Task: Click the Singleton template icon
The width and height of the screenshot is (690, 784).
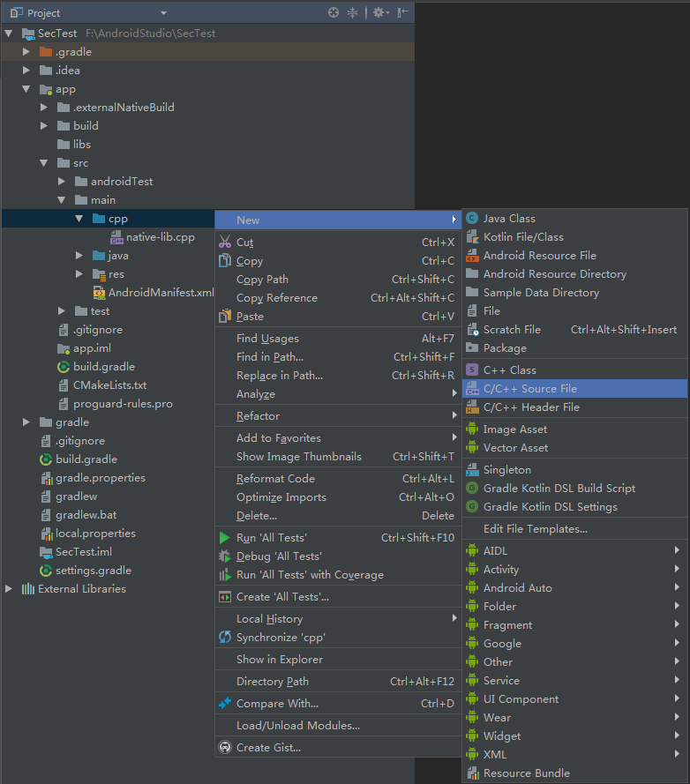Action: [x=472, y=469]
